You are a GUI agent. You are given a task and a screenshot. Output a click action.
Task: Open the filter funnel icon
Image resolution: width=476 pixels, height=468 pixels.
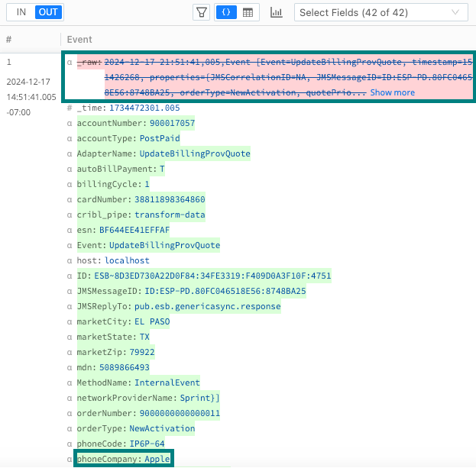[202, 12]
